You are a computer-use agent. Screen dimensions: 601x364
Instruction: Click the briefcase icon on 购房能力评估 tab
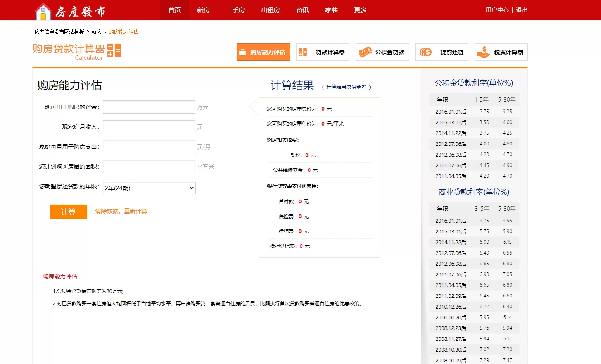(x=242, y=52)
